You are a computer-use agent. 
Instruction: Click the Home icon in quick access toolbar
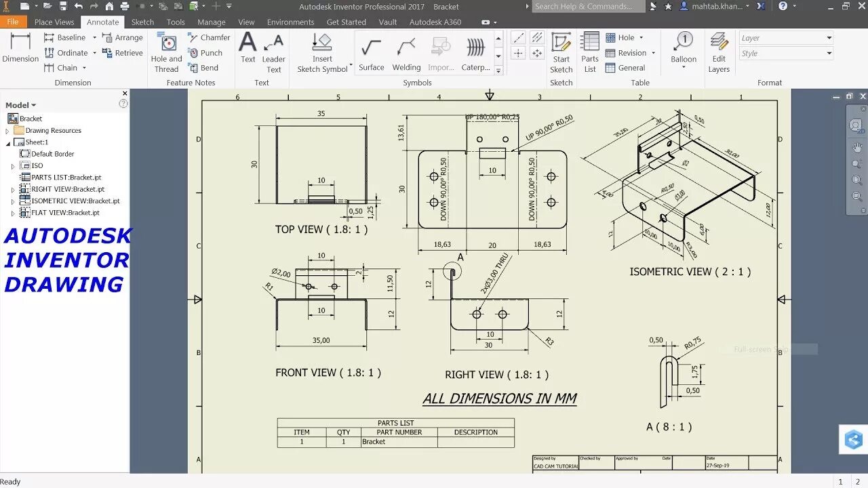pos(111,6)
